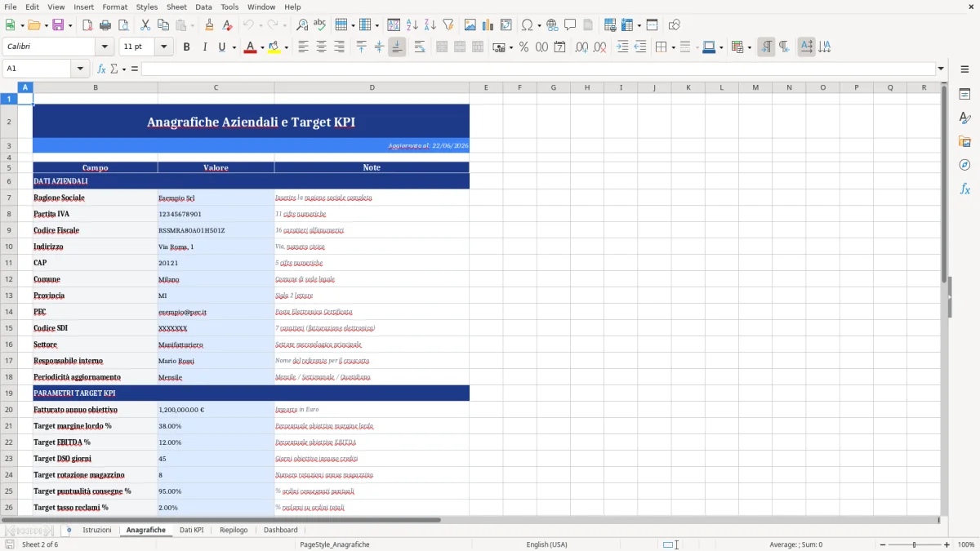The width and height of the screenshot is (980, 551).
Task: Apply red font color swatch
Action: click(250, 47)
